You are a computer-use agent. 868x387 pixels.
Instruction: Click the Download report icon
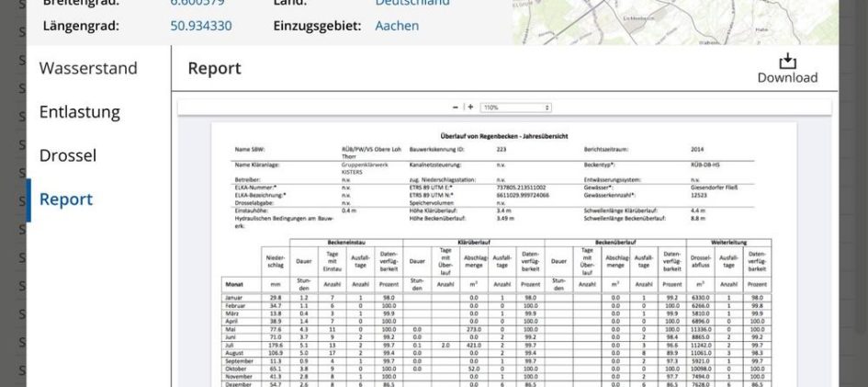(786, 63)
